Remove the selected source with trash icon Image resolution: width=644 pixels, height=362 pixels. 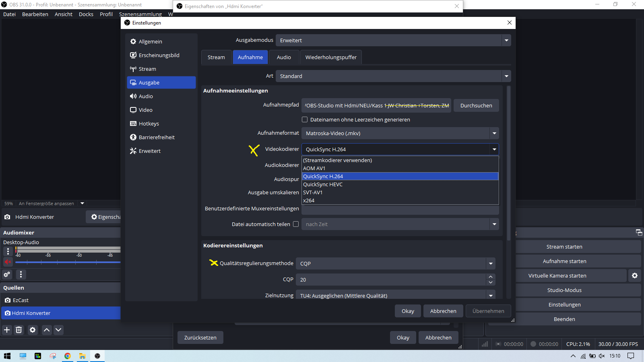19,330
